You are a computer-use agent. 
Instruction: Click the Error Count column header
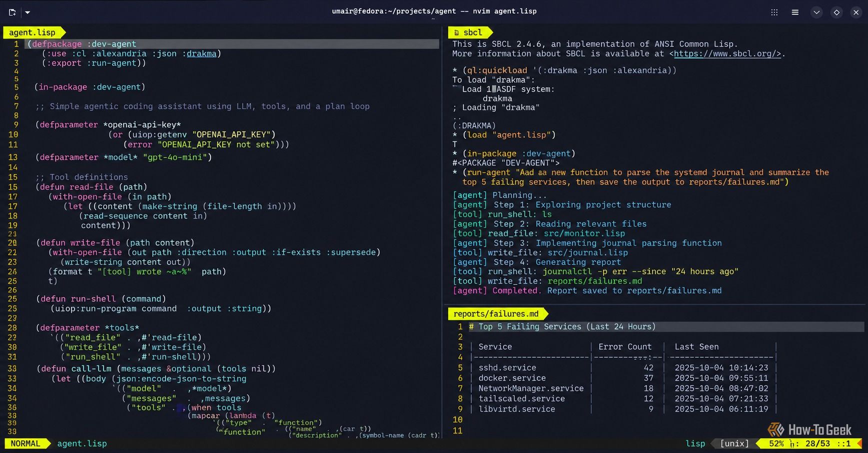625,346
